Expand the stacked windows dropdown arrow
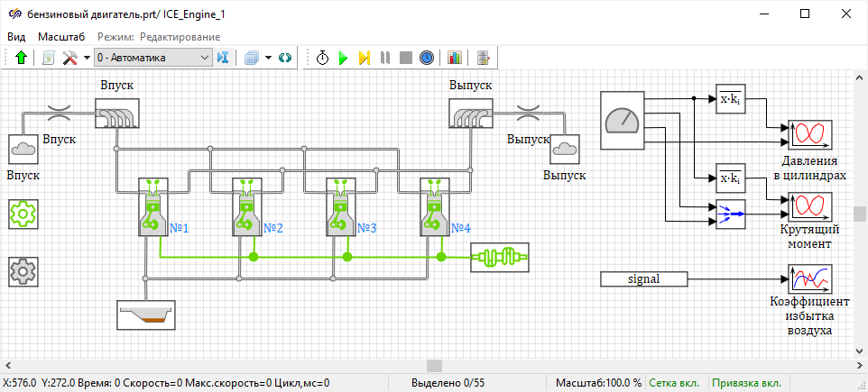 coord(268,58)
